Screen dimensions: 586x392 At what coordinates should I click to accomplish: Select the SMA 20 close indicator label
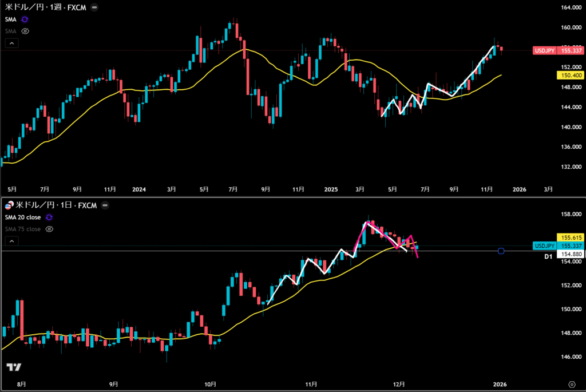(23, 217)
